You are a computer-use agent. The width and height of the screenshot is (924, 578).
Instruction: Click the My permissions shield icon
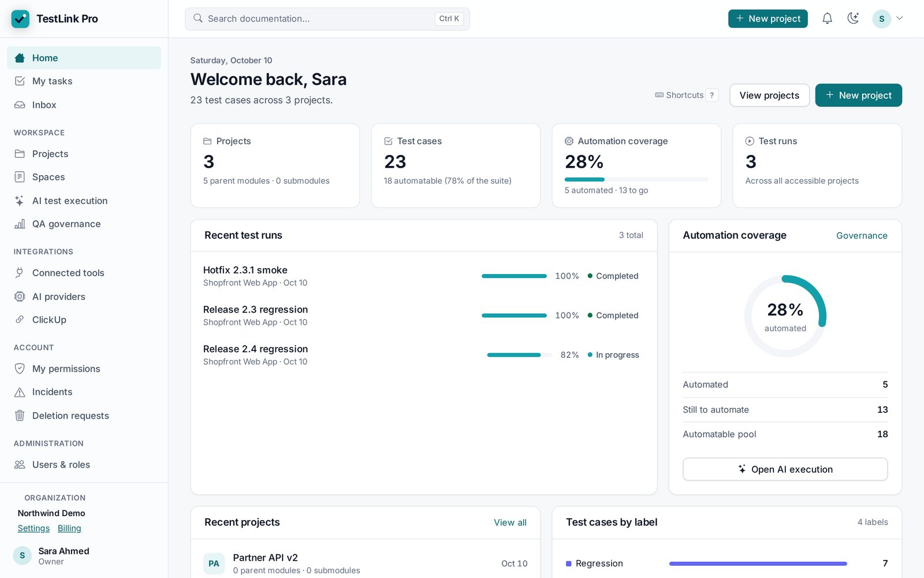click(20, 369)
